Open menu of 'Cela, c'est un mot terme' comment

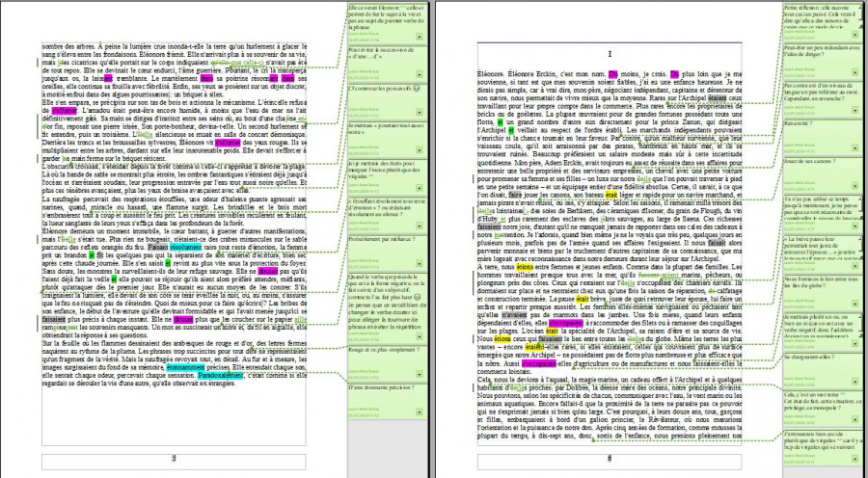click(x=855, y=420)
